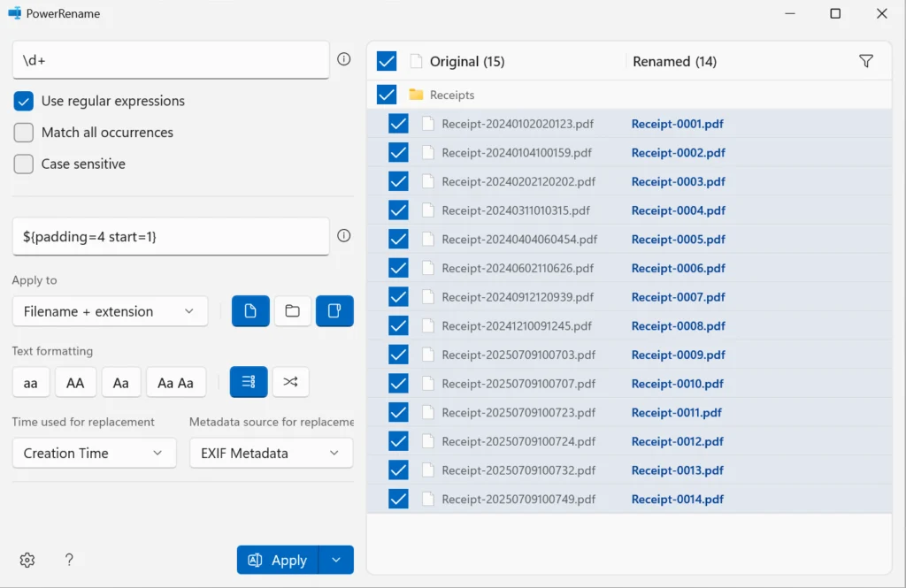Open the EXIF Metadata dropdown
Image resolution: width=906 pixels, height=588 pixels.
tap(271, 453)
